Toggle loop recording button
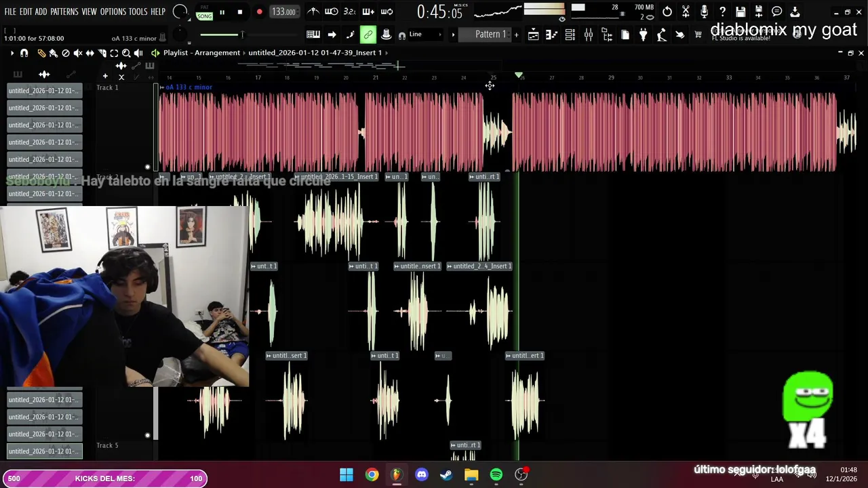Viewport: 868px width, 488px height. click(387, 12)
